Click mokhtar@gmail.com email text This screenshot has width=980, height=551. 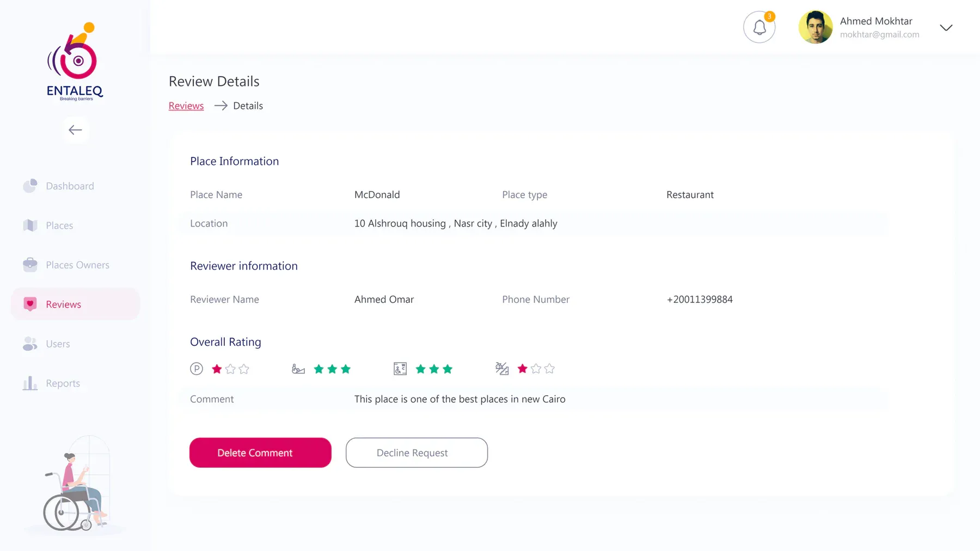(879, 34)
